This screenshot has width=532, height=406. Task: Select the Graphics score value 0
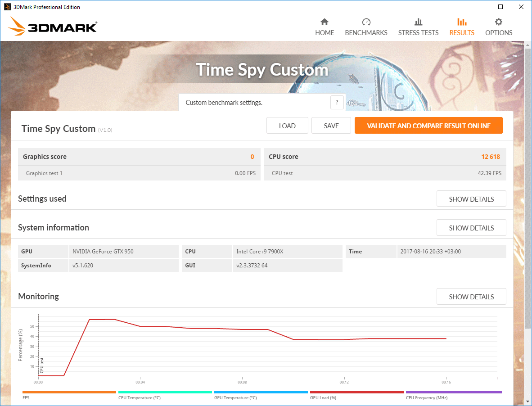tap(252, 157)
